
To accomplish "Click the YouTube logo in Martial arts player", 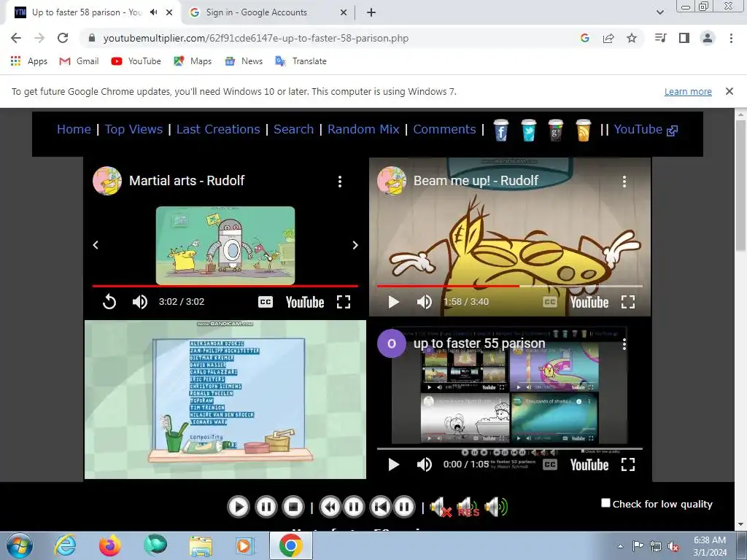I will pos(305,302).
